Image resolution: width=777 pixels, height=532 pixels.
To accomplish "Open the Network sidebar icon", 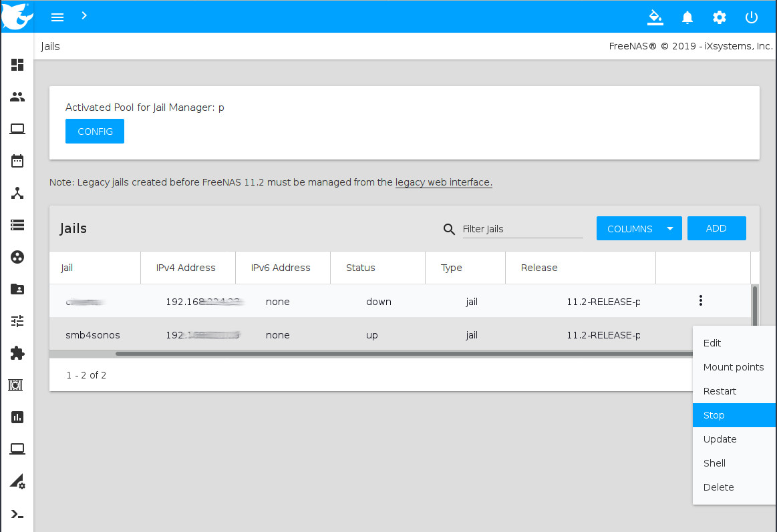I will (x=17, y=193).
